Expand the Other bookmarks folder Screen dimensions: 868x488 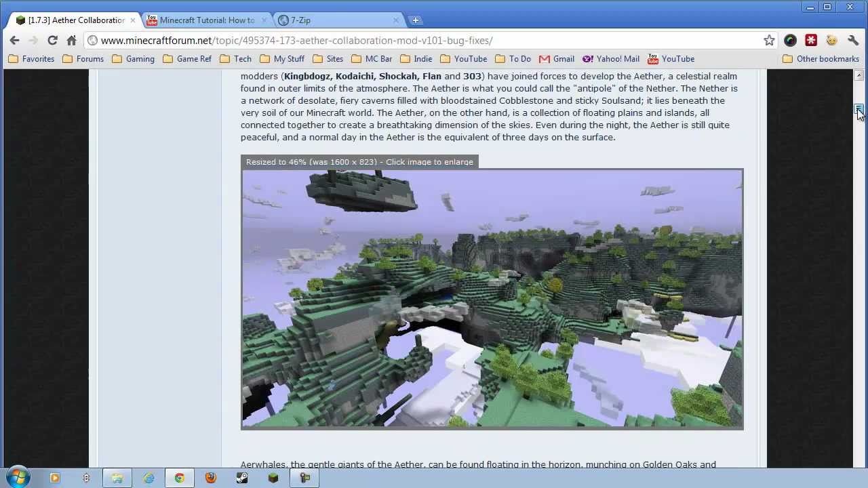coord(821,59)
